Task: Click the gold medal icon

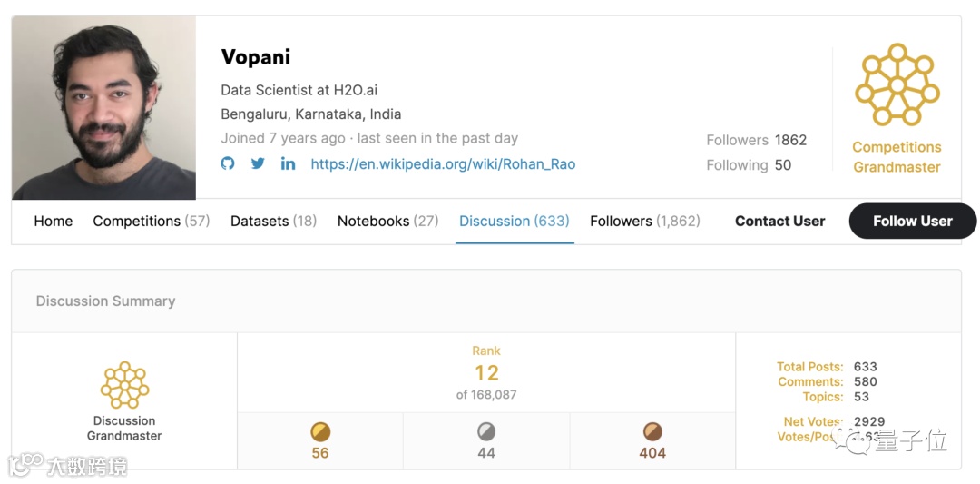Action: 320,431
